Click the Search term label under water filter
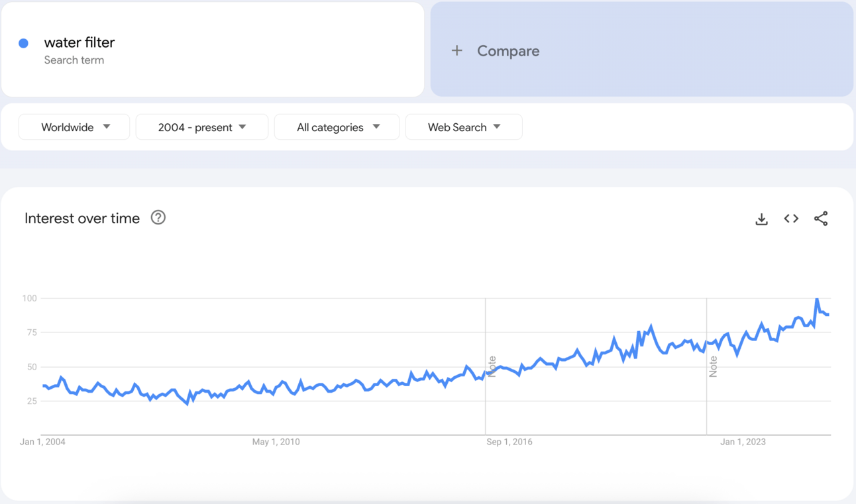 coord(74,60)
